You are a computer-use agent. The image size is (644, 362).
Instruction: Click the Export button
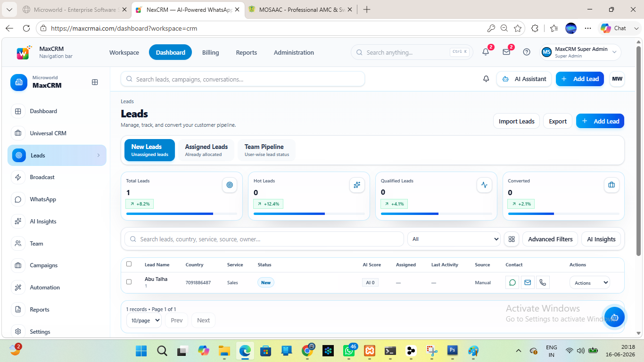[558, 121]
